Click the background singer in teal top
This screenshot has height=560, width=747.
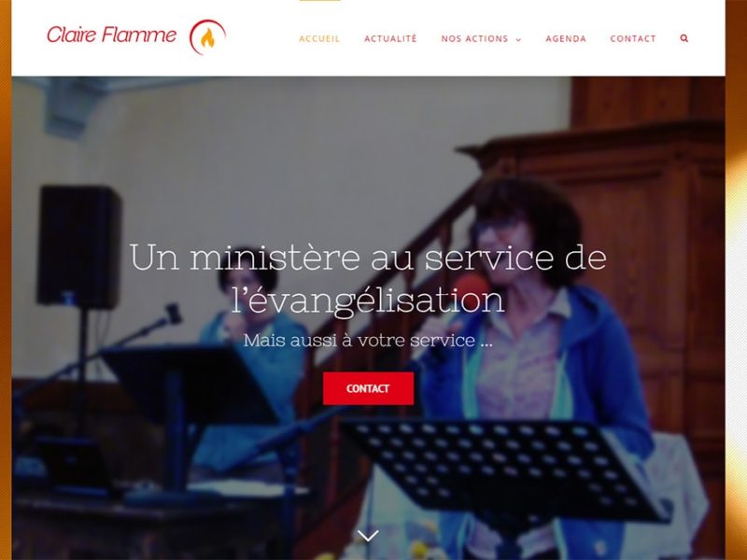pos(252,362)
